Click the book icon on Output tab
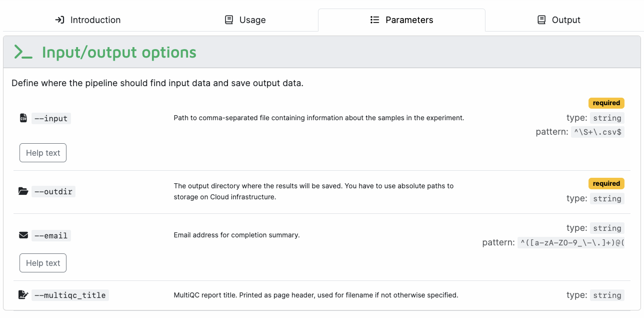The height and width of the screenshot is (318, 644). point(541,20)
